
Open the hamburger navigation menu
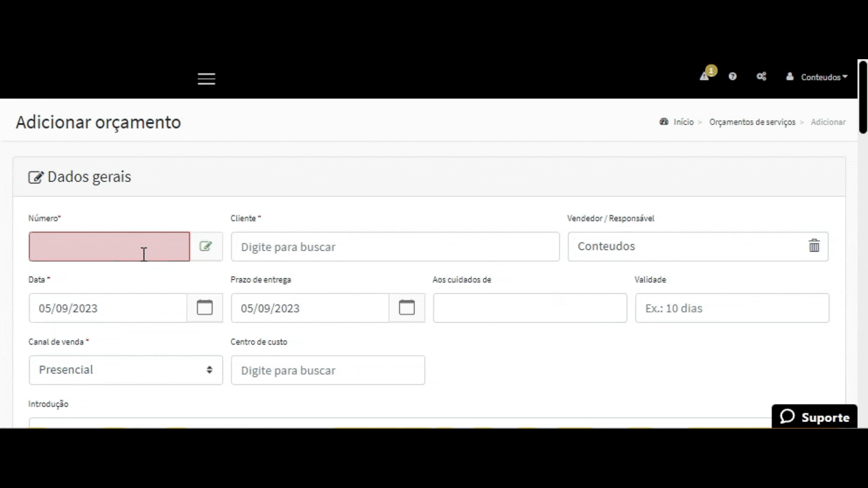tap(206, 79)
